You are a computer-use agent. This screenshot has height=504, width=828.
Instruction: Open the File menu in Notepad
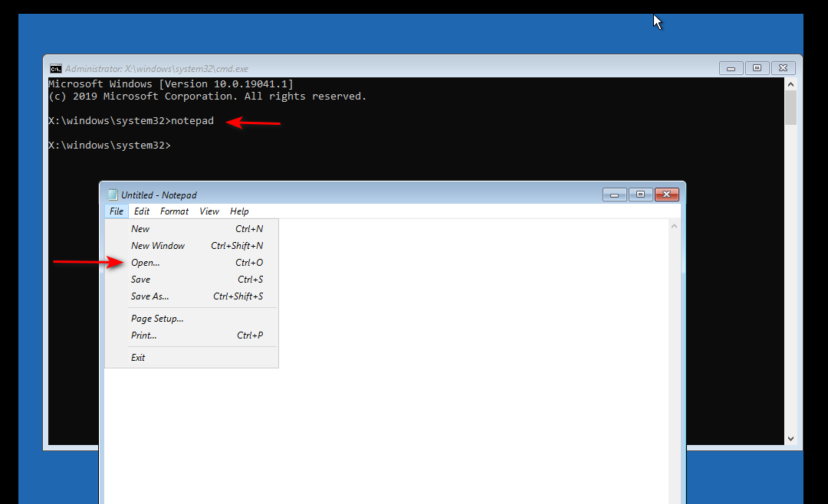click(117, 211)
